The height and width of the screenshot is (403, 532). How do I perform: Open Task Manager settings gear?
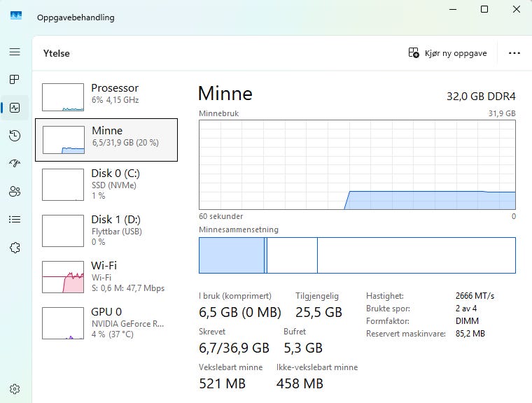coord(15,389)
